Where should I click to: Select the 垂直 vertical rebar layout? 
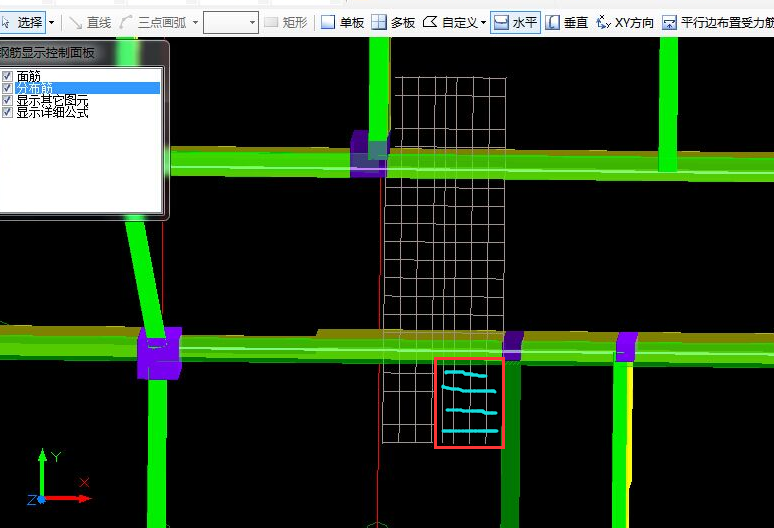tap(567, 23)
